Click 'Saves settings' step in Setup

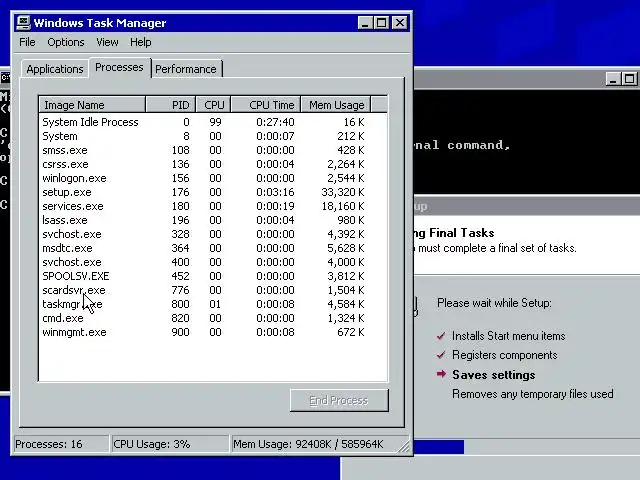pos(493,375)
